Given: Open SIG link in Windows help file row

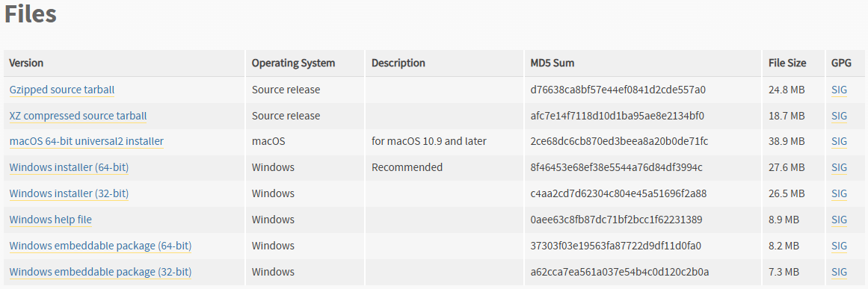Looking at the screenshot, I should click(x=839, y=220).
